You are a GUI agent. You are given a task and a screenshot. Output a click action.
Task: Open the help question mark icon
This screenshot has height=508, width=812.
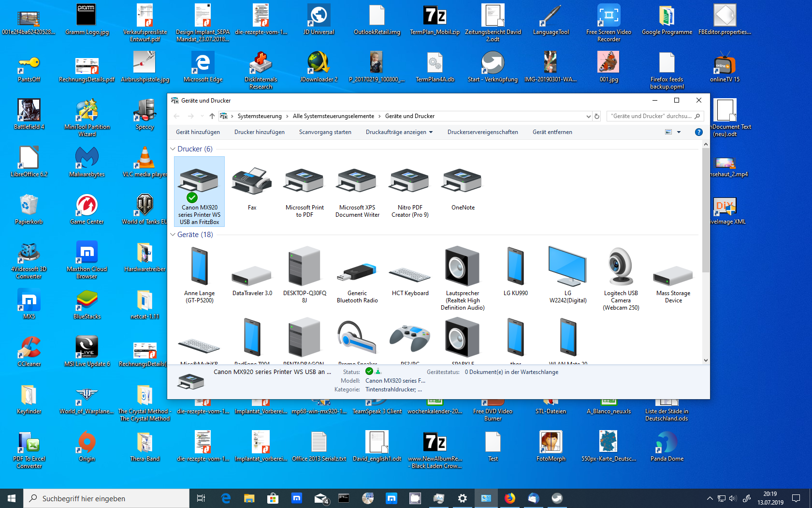coord(698,132)
